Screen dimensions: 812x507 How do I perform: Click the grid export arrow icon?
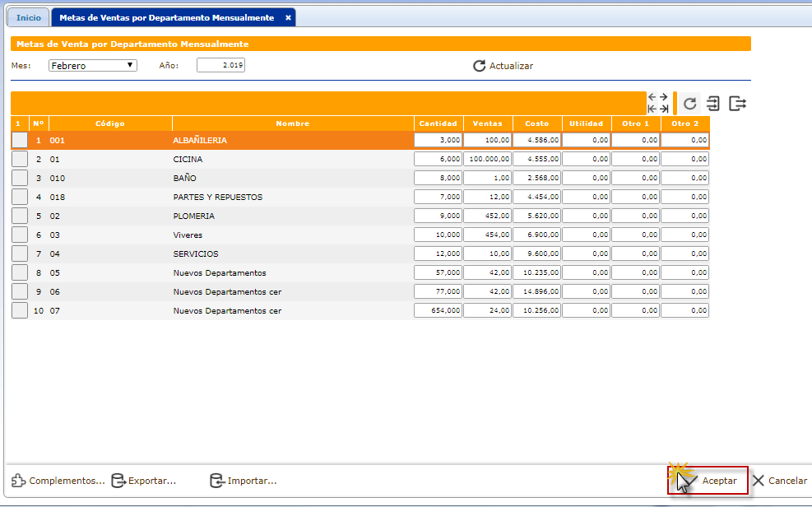[x=738, y=104]
